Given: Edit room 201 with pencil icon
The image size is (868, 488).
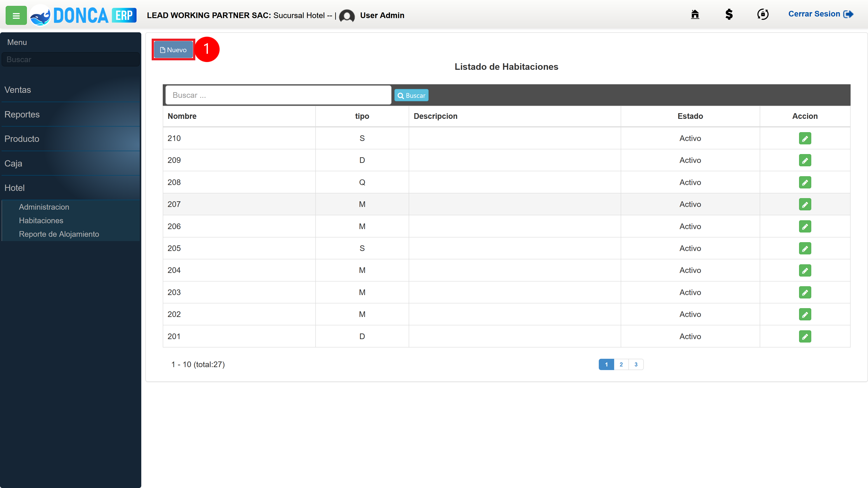Looking at the screenshot, I should tap(805, 336).
